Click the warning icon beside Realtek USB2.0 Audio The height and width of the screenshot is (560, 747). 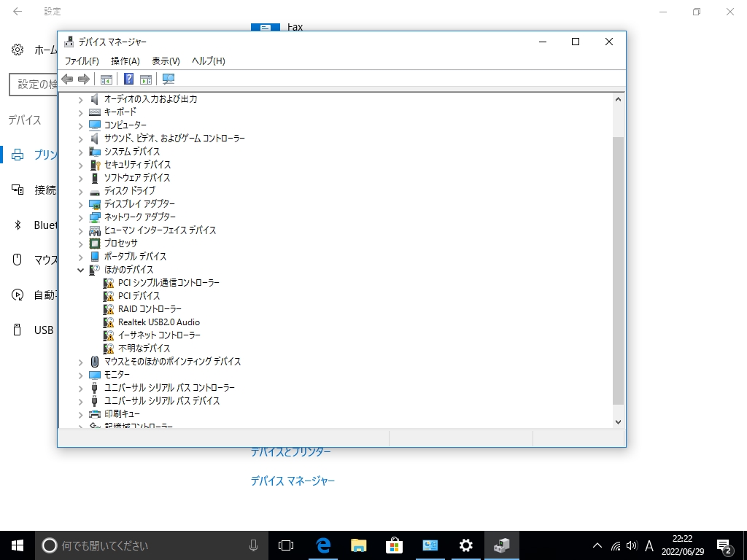[x=109, y=322]
